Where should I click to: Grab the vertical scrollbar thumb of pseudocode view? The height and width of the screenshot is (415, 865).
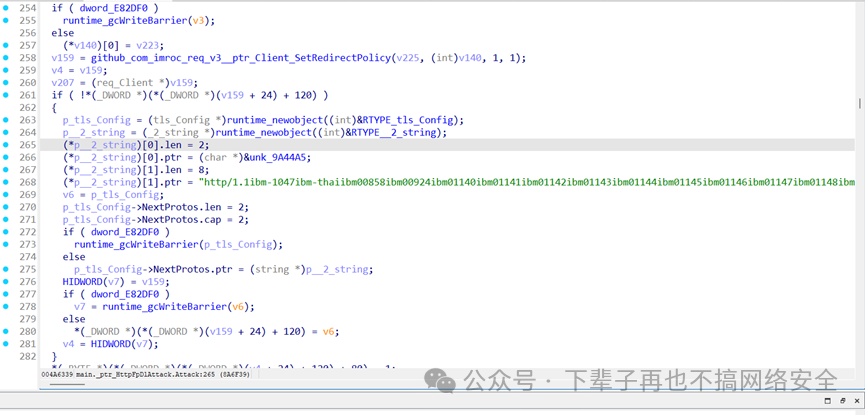click(x=859, y=103)
